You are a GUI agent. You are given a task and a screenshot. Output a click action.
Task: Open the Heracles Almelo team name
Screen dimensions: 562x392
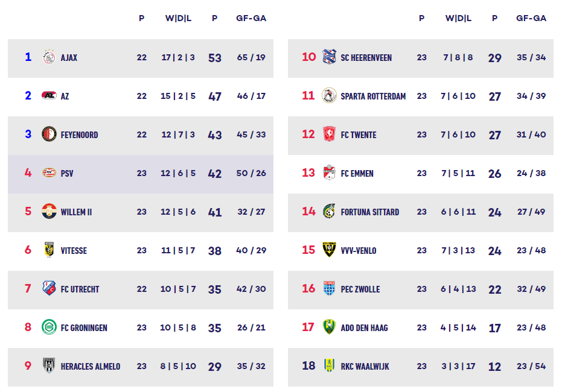pos(91,367)
